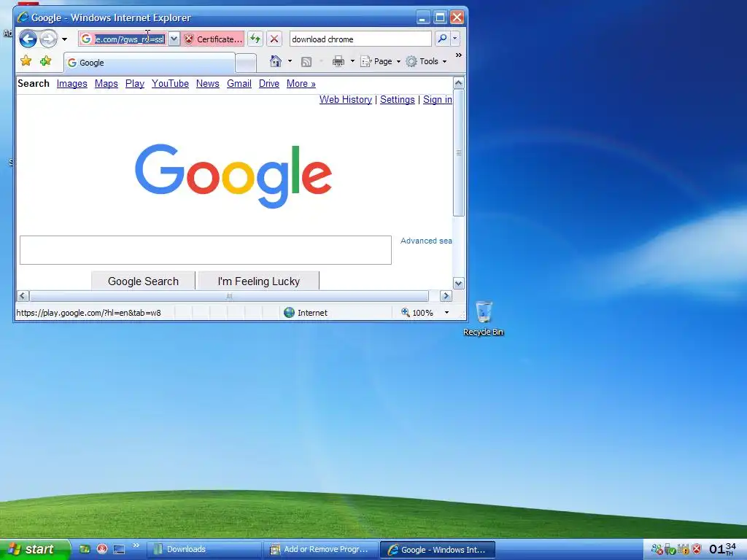Open the News link
The height and width of the screenshot is (560, 747).
click(x=208, y=83)
